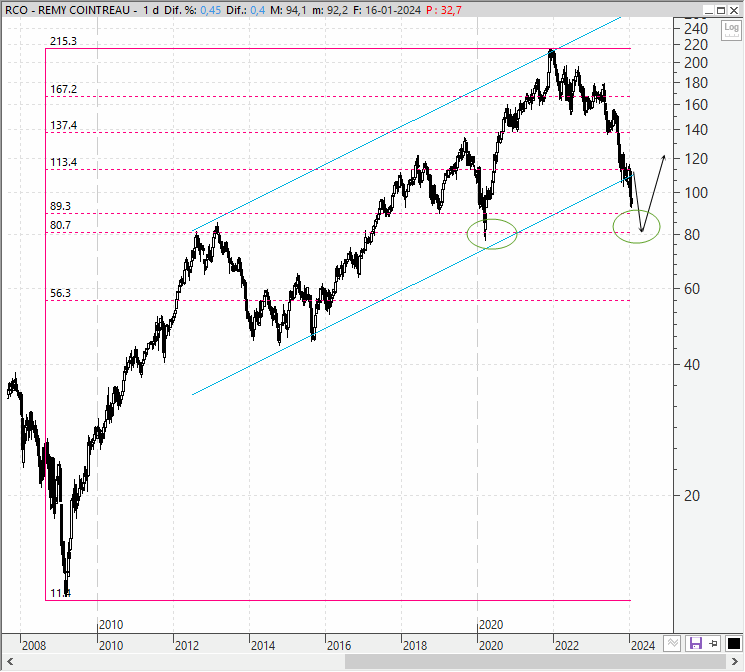
Task: Click the horizontal scrollbar thumb
Action: [535, 662]
